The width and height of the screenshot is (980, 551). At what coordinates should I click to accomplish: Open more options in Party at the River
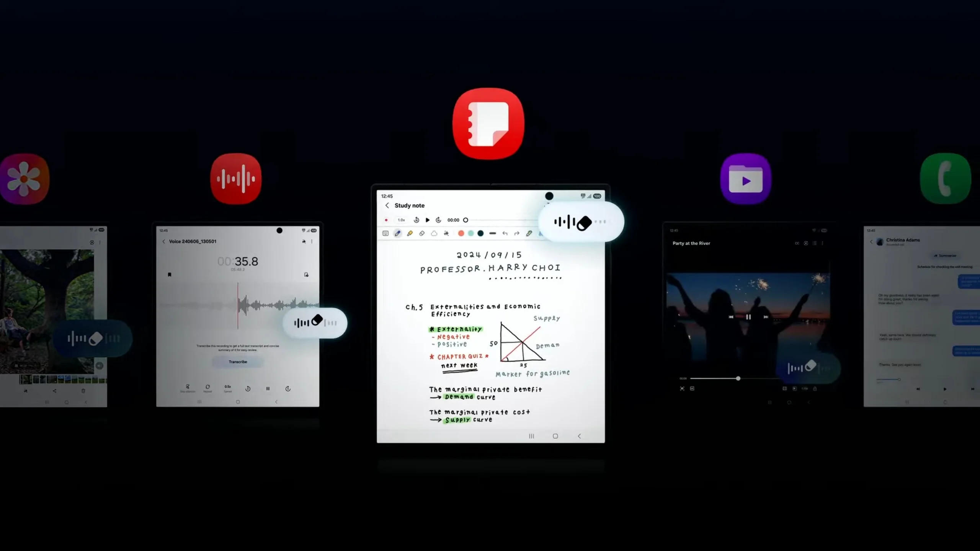[x=822, y=243]
